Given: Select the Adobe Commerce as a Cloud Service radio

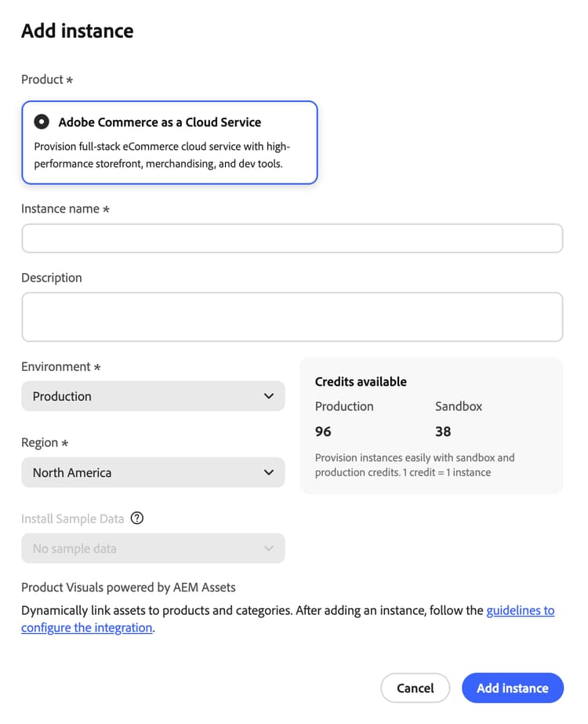Looking at the screenshot, I should point(42,122).
